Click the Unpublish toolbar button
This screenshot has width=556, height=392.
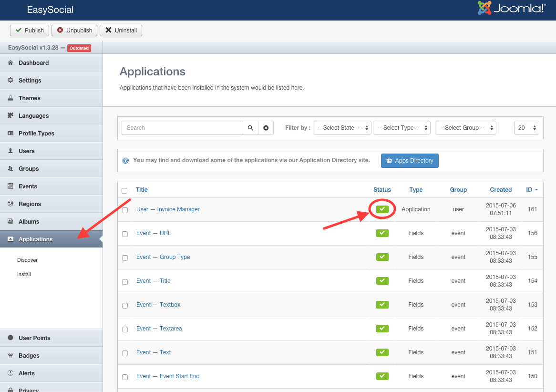tap(74, 31)
